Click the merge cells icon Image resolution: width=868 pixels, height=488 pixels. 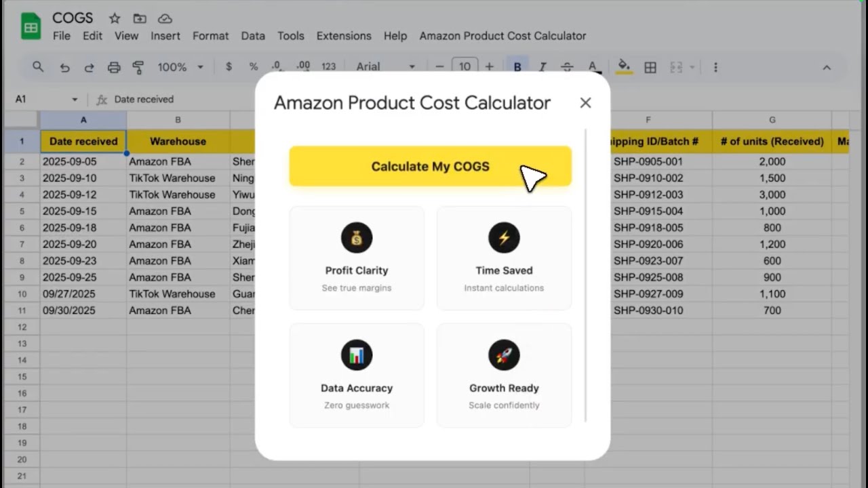pyautogui.click(x=676, y=67)
